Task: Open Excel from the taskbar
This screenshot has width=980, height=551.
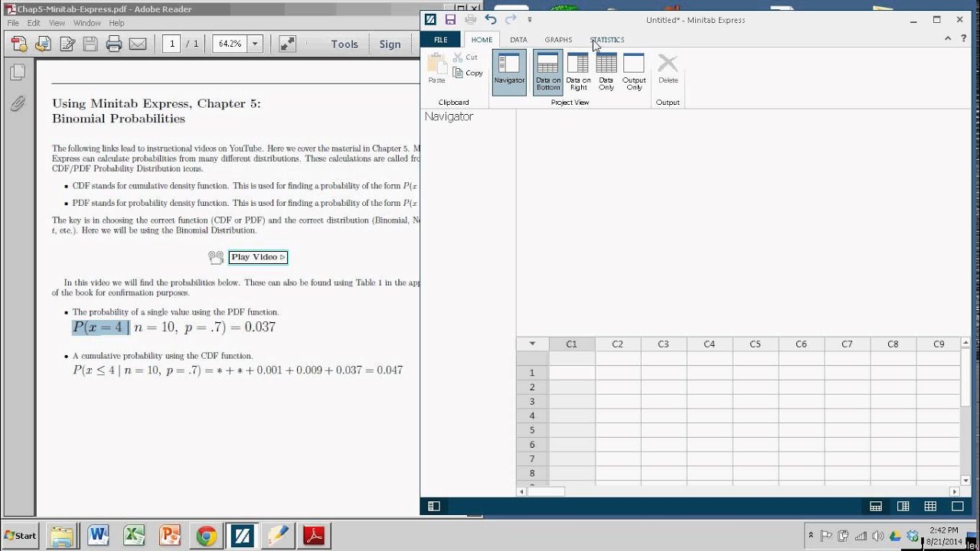Action: (135, 536)
